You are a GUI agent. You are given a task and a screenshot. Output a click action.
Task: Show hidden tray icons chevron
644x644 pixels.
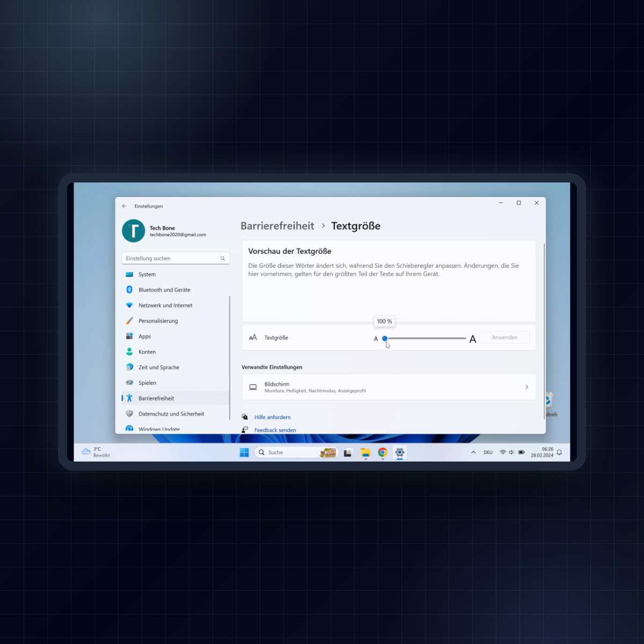(x=473, y=452)
